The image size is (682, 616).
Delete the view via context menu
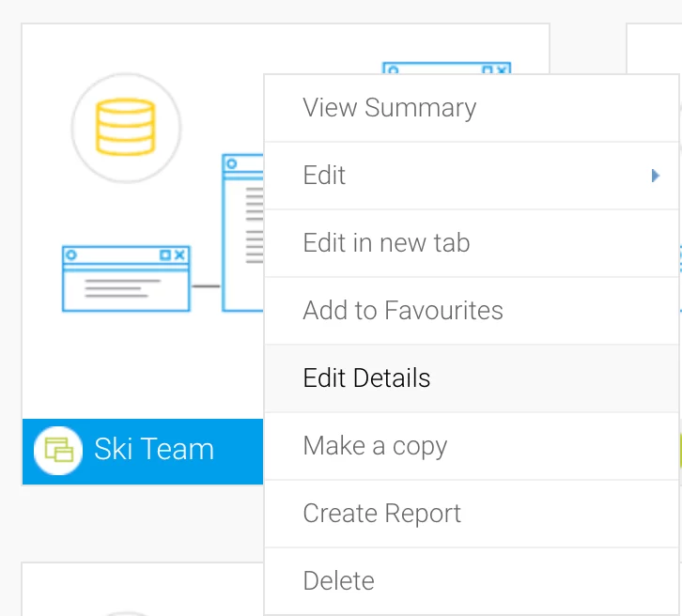pos(338,581)
